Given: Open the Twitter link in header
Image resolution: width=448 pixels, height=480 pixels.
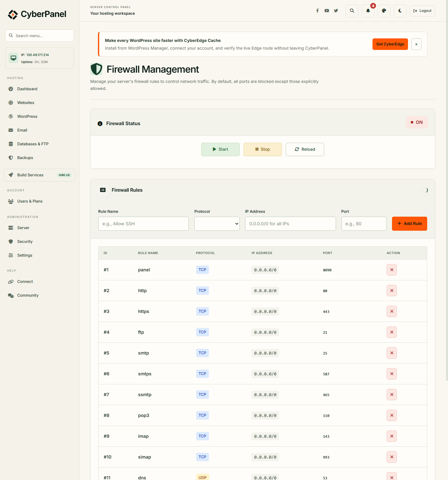Looking at the screenshot, I should [x=336, y=11].
